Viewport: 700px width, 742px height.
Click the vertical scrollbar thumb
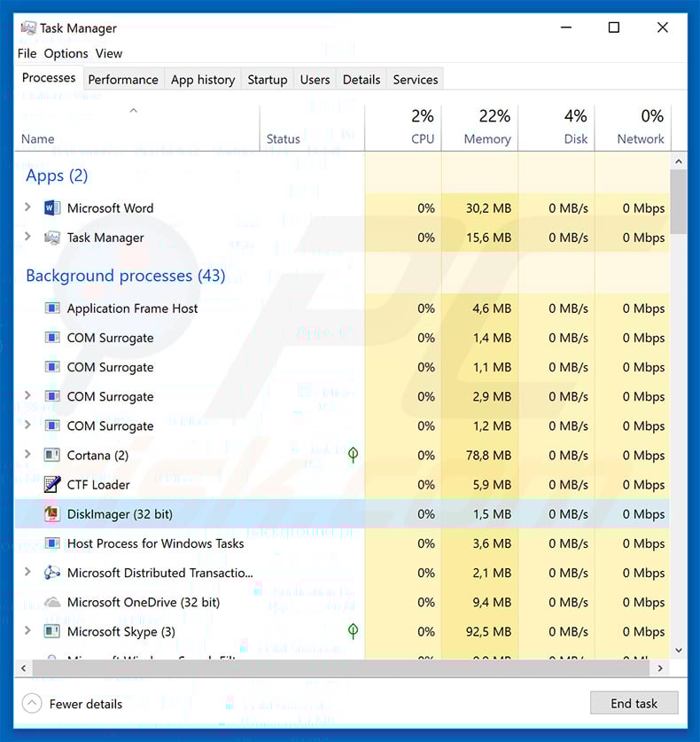(679, 201)
